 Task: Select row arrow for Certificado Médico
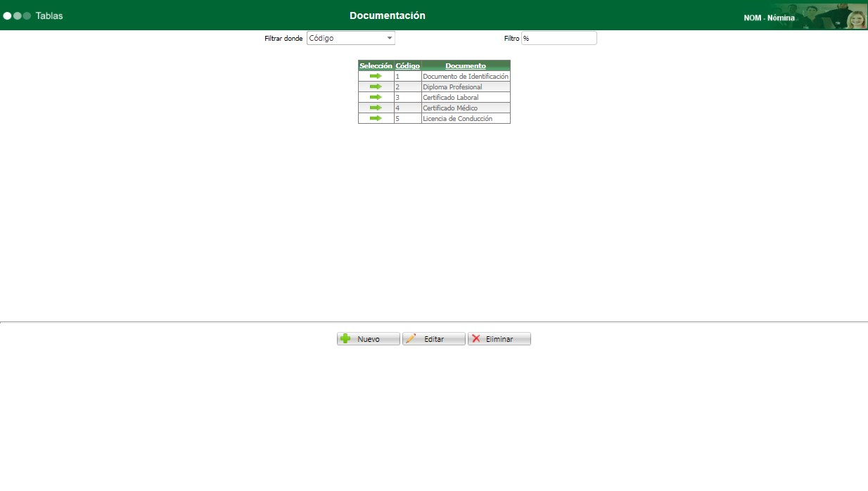pyautogui.click(x=376, y=108)
